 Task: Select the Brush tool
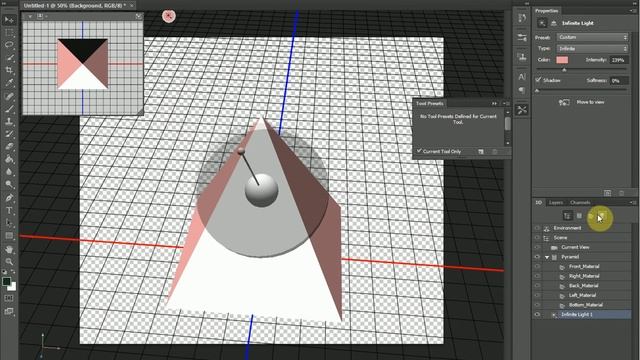(x=9, y=109)
